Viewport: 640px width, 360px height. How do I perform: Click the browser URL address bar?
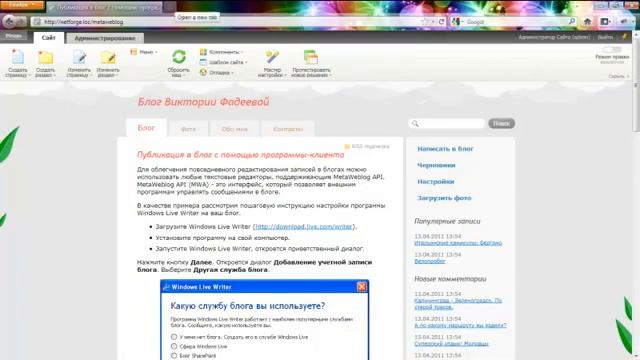pos(229,22)
